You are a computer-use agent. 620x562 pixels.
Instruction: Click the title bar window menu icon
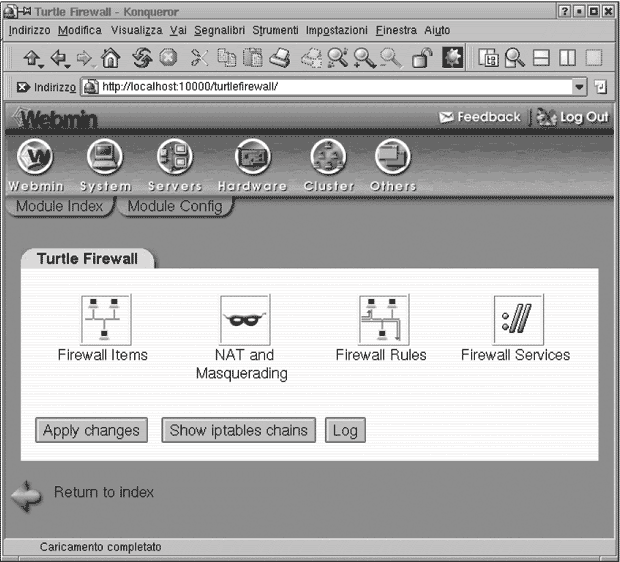click(x=9, y=11)
